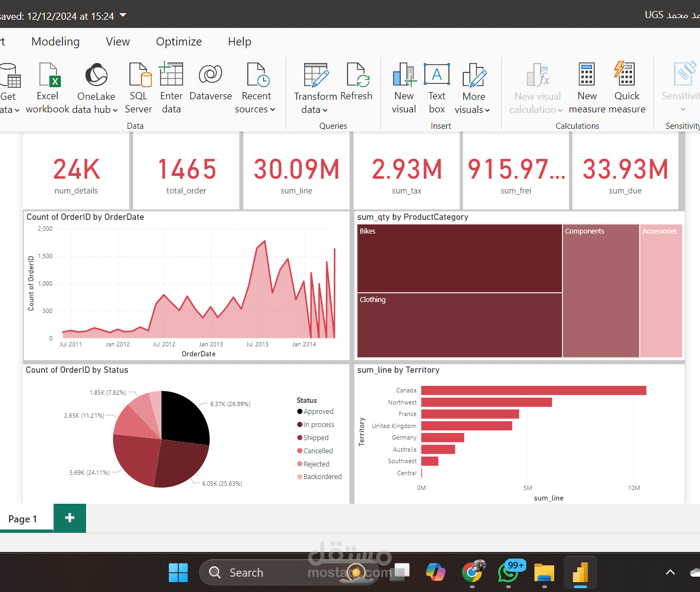Select the Page 1 tab
Image resolution: width=700 pixels, height=592 pixels.
(x=23, y=519)
